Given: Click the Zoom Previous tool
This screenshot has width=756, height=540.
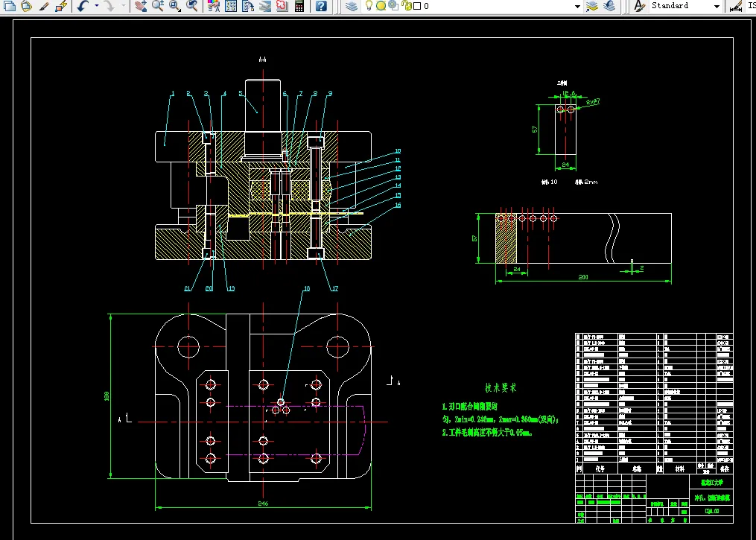Looking at the screenshot, I should 192,6.
